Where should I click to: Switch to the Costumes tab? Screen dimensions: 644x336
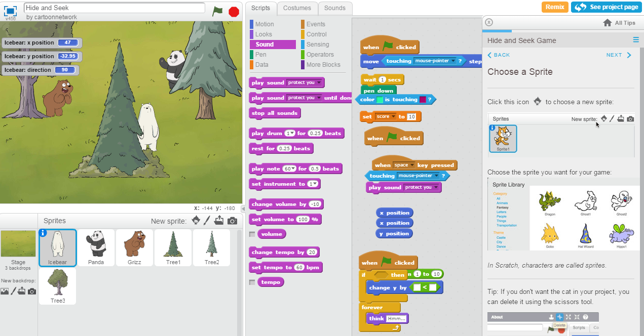coord(297,8)
